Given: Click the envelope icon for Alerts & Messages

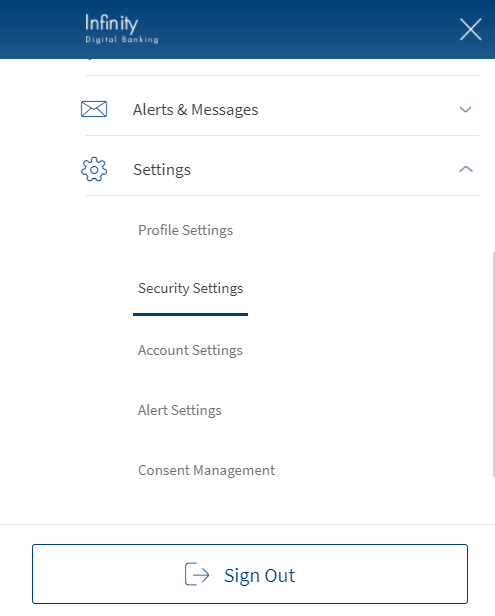Looking at the screenshot, I should pyautogui.click(x=94, y=109).
